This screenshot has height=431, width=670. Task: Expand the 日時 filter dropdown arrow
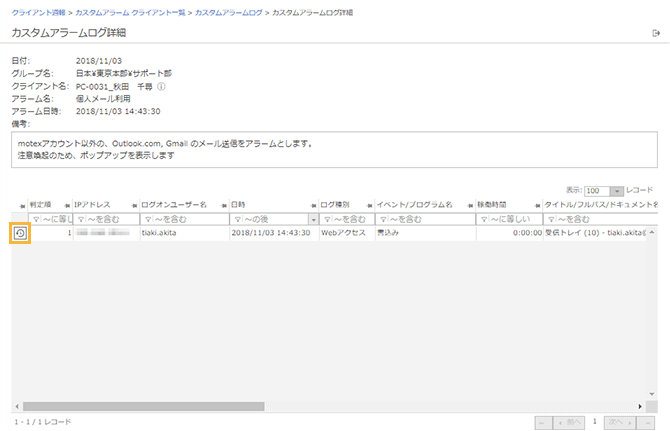[x=314, y=219]
